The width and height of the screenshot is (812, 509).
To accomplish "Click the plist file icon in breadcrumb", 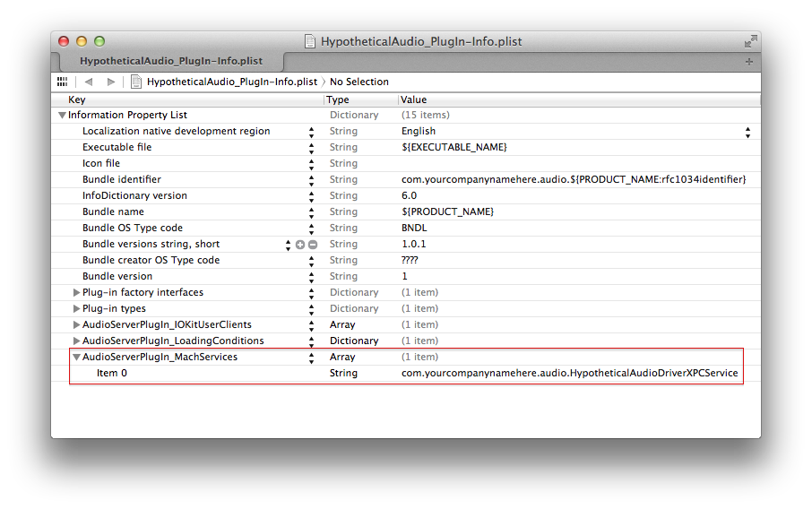I will [137, 82].
